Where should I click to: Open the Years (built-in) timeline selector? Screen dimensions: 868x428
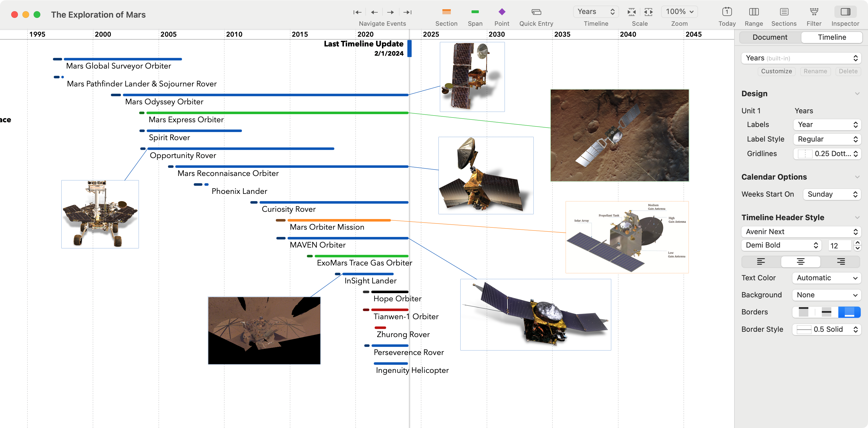point(801,58)
